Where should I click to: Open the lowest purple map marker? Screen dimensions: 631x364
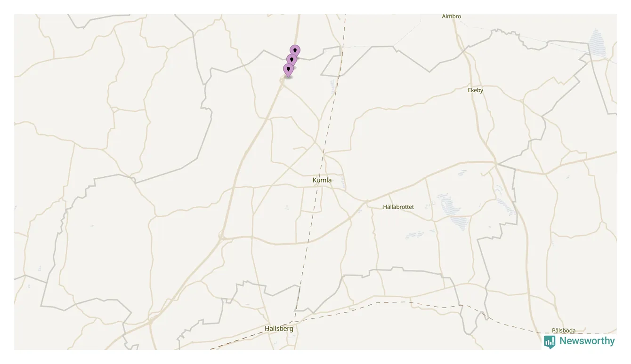[x=288, y=70]
